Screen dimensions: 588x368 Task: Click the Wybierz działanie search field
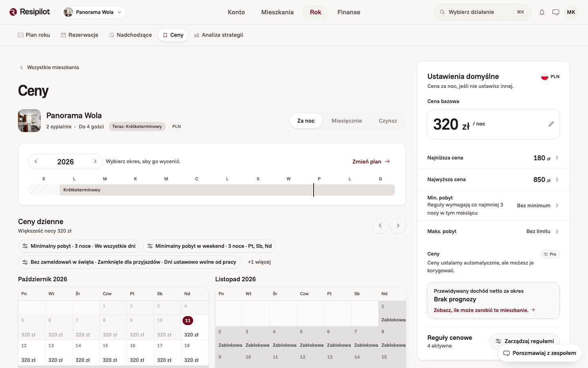click(x=482, y=12)
